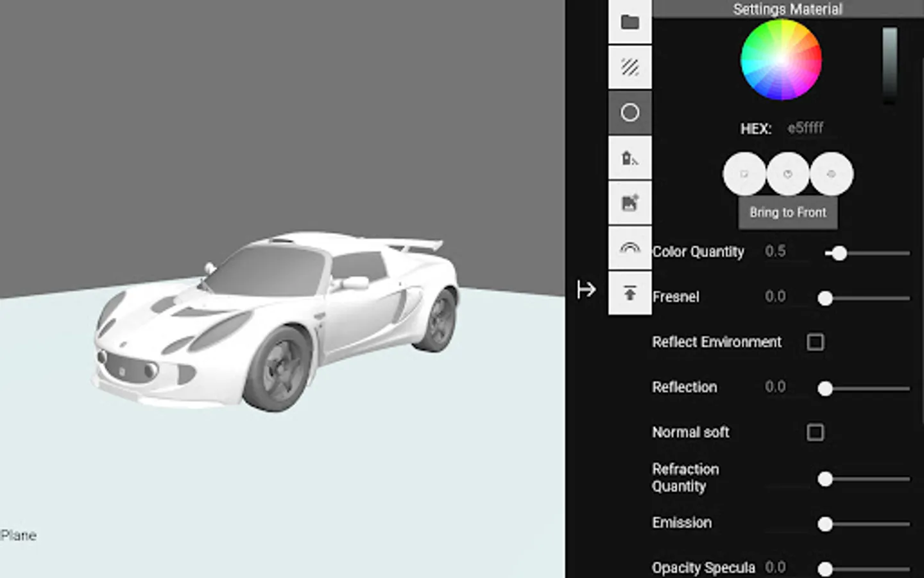Click the Color Quantity slider handle
The width and height of the screenshot is (924, 578).
click(839, 253)
